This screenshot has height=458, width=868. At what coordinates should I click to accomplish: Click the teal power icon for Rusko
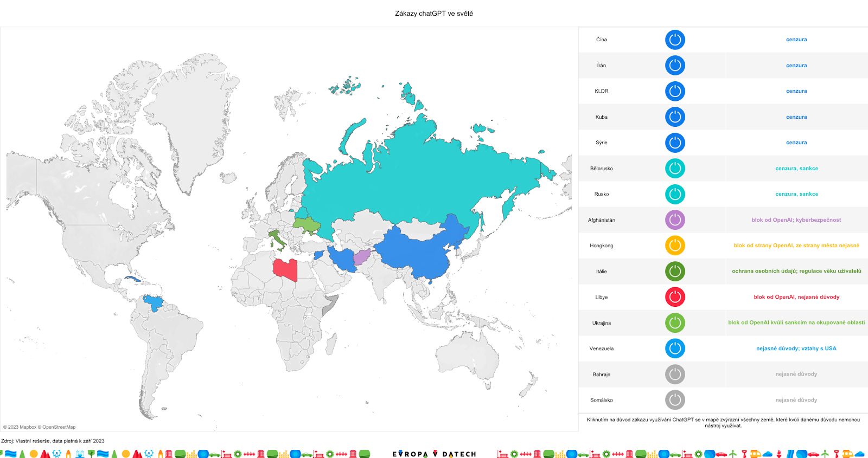coord(675,194)
